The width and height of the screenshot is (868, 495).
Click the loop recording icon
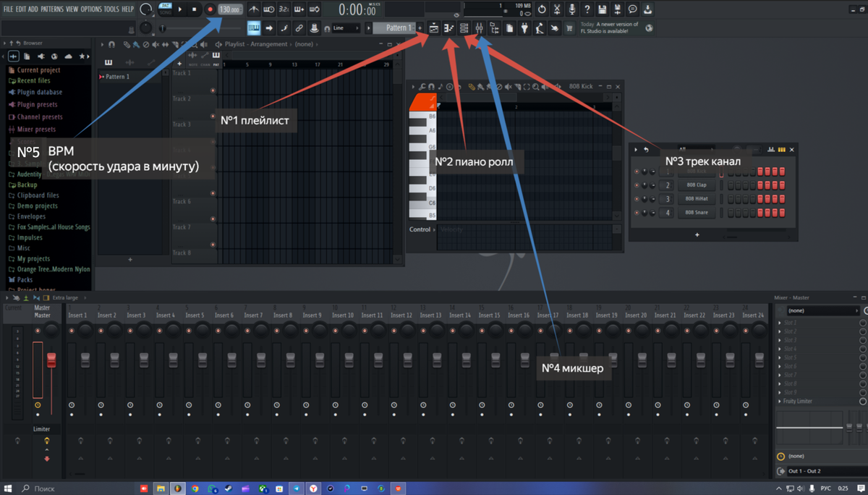(314, 9)
